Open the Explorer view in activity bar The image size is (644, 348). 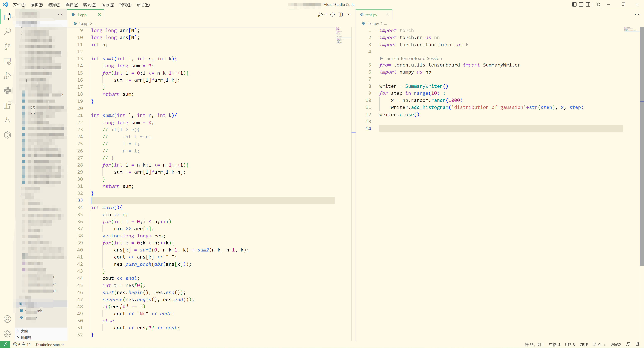7,16
